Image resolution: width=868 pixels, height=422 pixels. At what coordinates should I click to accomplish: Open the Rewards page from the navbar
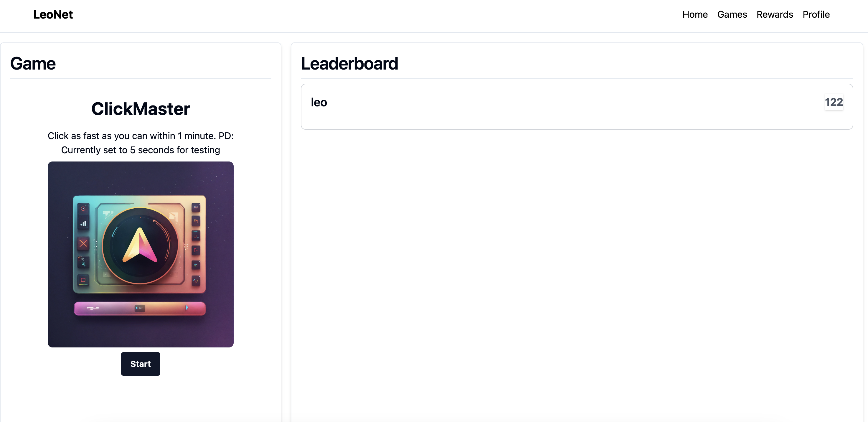click(775, 14)
